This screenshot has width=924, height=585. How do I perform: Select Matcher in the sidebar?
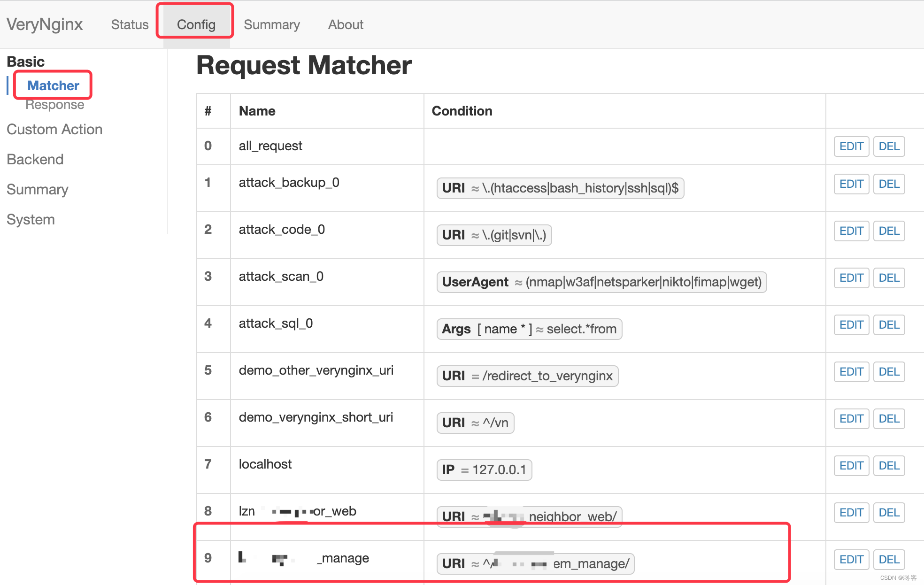coord(53,85)
